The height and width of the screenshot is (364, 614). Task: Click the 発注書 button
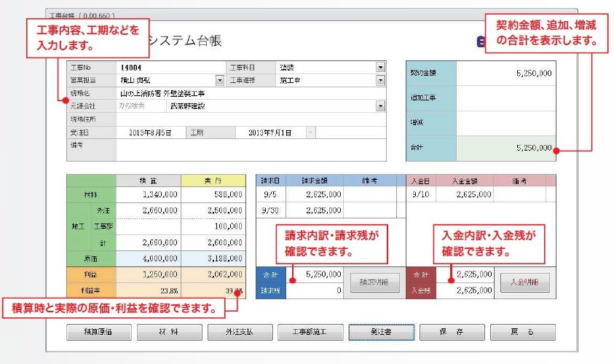pos(382,332)
